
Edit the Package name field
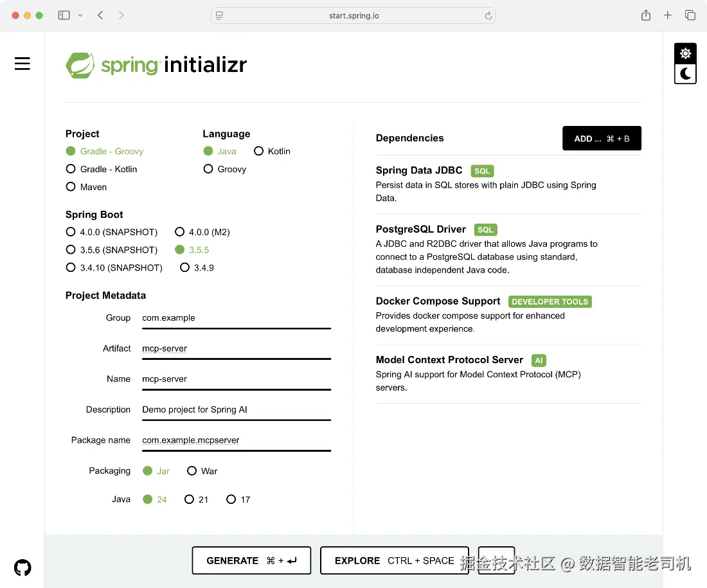(x=237, y=440)
